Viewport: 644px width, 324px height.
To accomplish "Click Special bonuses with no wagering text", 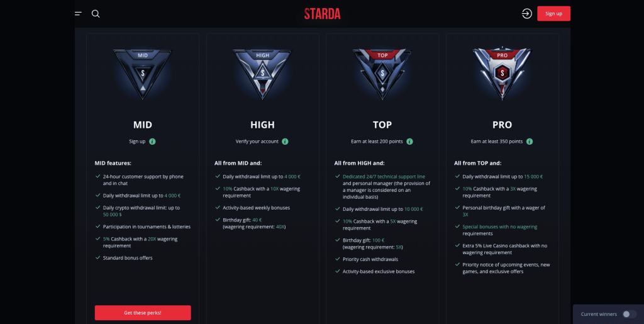I will click(499, 226).
